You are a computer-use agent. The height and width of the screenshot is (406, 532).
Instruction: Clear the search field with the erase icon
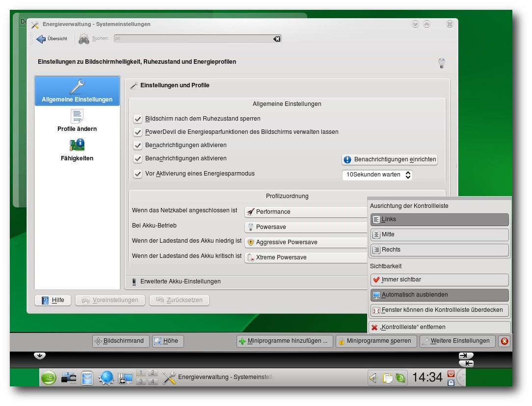277,39
